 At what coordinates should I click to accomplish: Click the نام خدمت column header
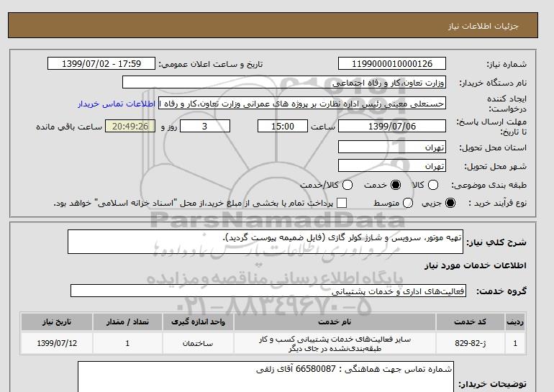(335, 322)
